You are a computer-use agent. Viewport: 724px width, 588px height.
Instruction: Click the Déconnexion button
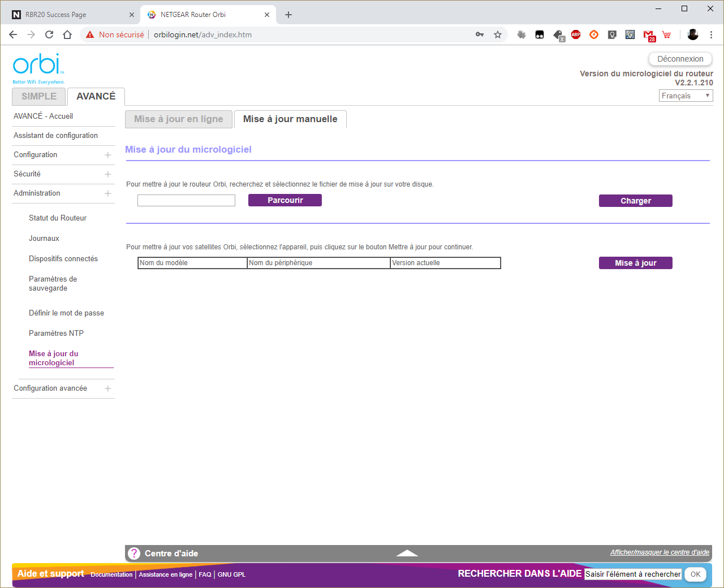click(x=680, y=59)
